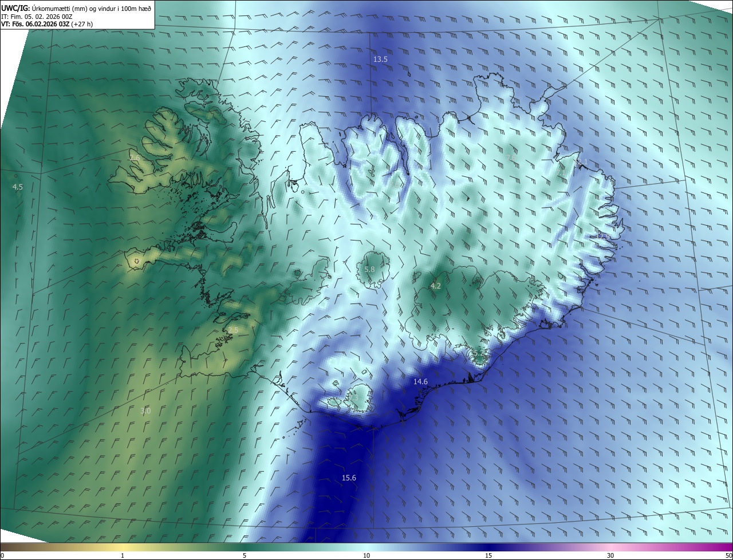733x560 pixels.
Task: Click the 5.8 value on the glacier outline
Action: tap(369, 270)
